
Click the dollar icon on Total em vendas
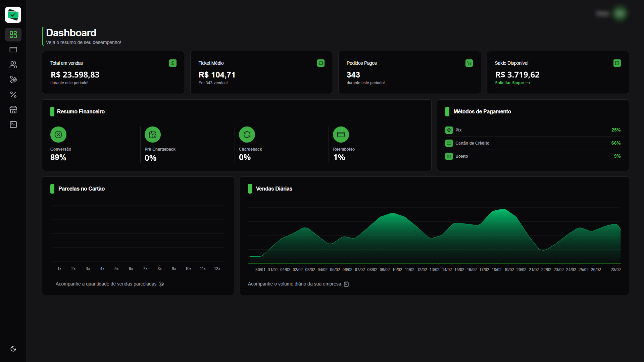point(173,63)
